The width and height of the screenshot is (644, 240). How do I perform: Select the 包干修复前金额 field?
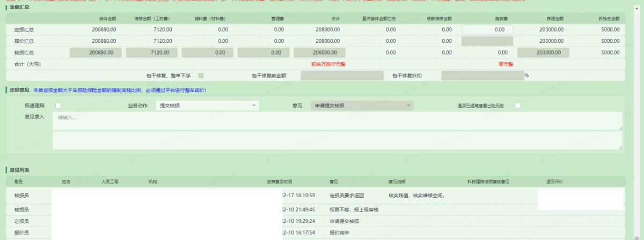[342, 76]
